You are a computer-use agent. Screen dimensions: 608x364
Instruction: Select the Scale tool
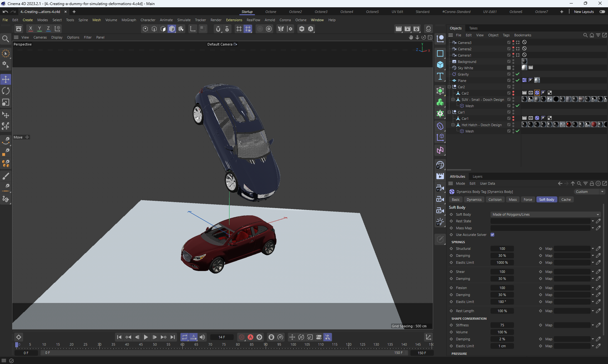(6, 102)
